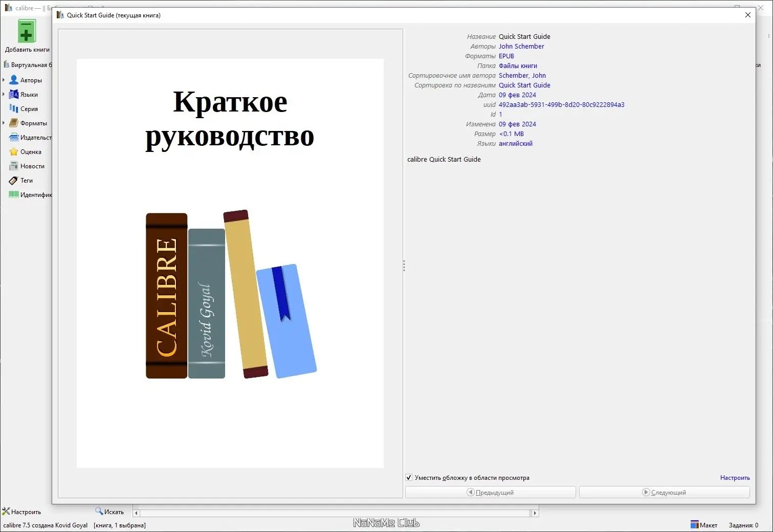773x532 pixels.
Task: Select the News icon in sidebar
Action: tap(14, 166)
